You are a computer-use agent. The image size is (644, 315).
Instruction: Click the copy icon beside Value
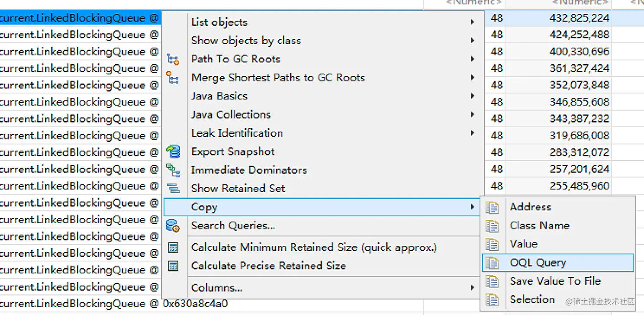[492, 244]
